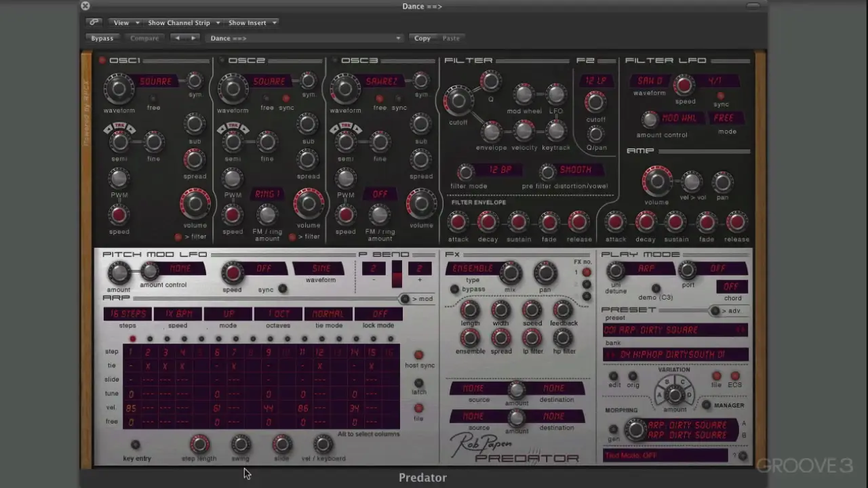The image size is (868, 488).
Task: Click the OSC1 volume knob
Action: pos(195,203)
